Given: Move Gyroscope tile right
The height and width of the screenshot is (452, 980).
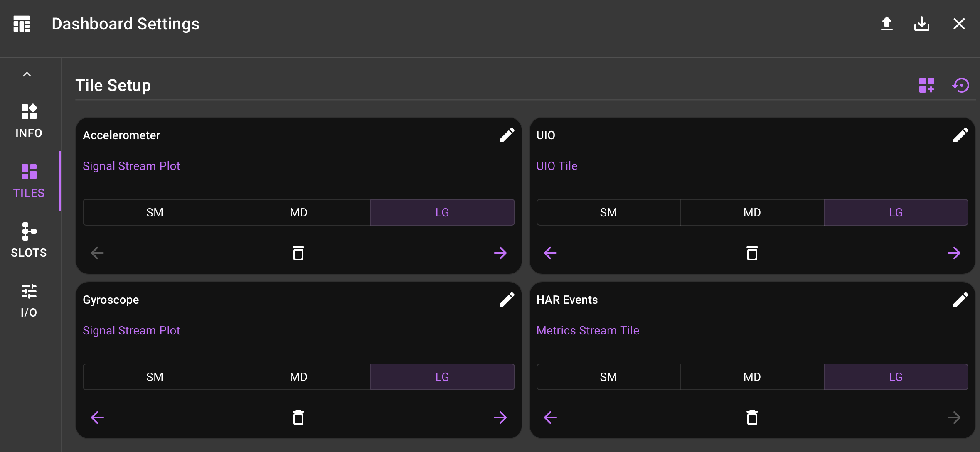Looking at the screenshot, I should (x=500, y=417).
